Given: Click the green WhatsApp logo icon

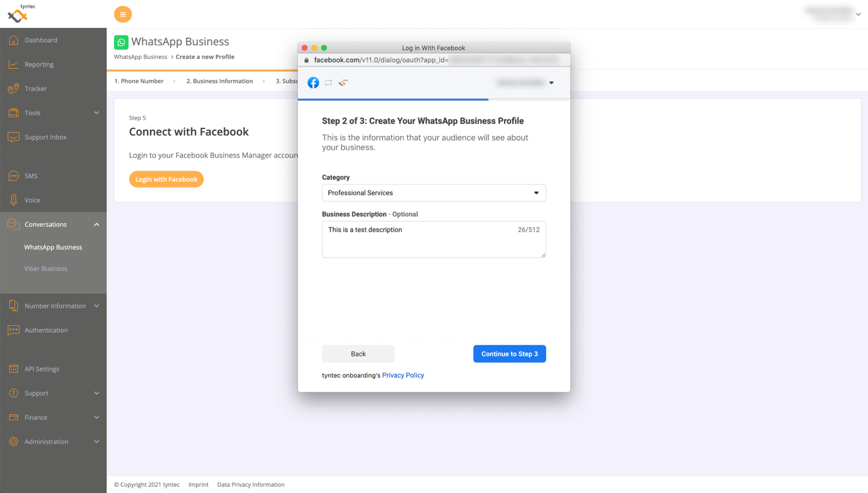Looking at the screenshot, I should coord(121,42).
